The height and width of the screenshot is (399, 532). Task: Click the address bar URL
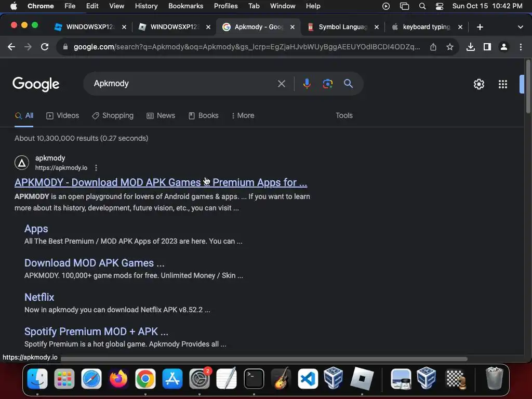pyautogui.click(x=247, y=47)
